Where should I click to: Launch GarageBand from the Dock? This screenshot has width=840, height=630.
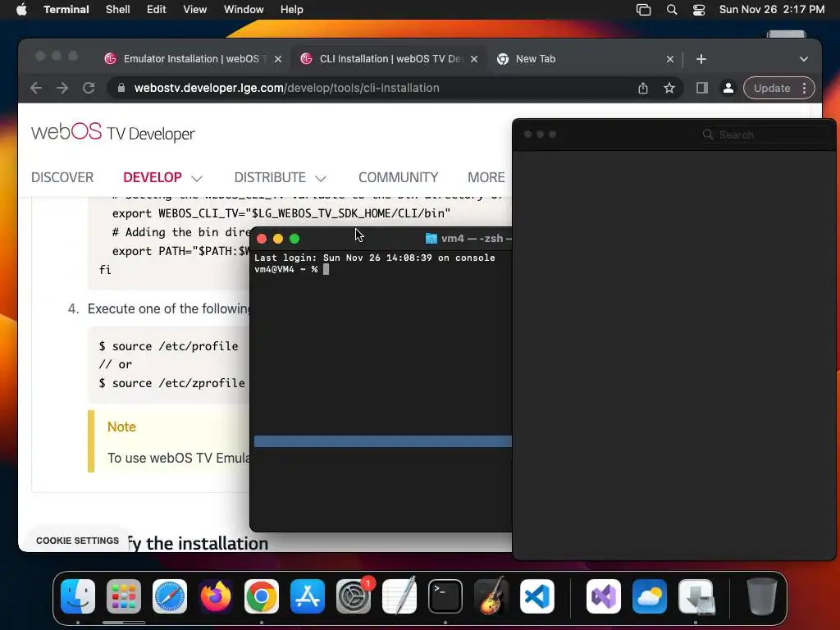click(491, 596)
